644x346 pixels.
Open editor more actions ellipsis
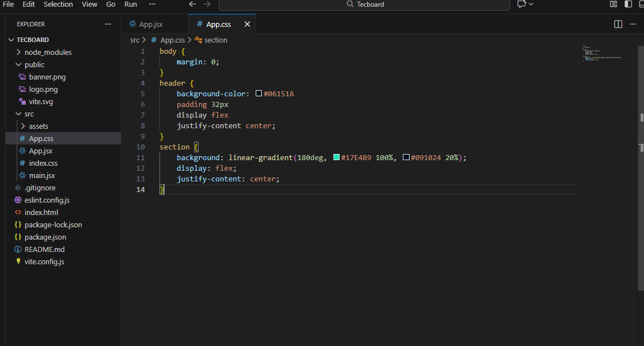click(633, 24)
